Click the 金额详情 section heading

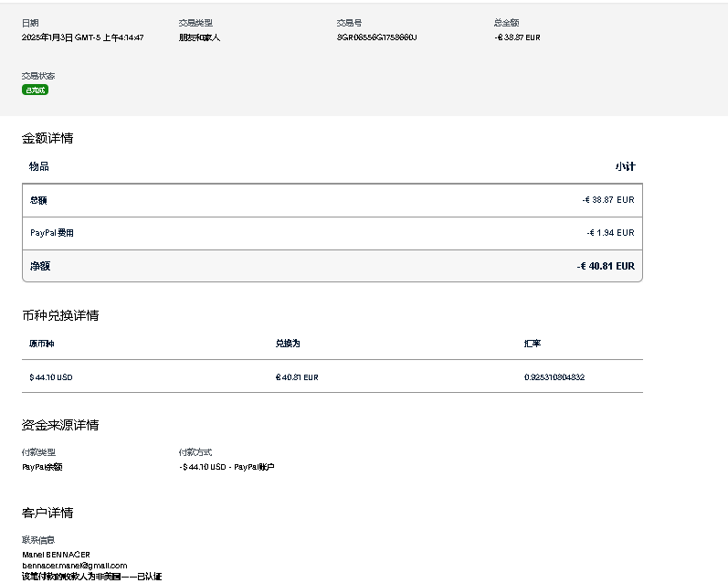(x=47, y=138)
